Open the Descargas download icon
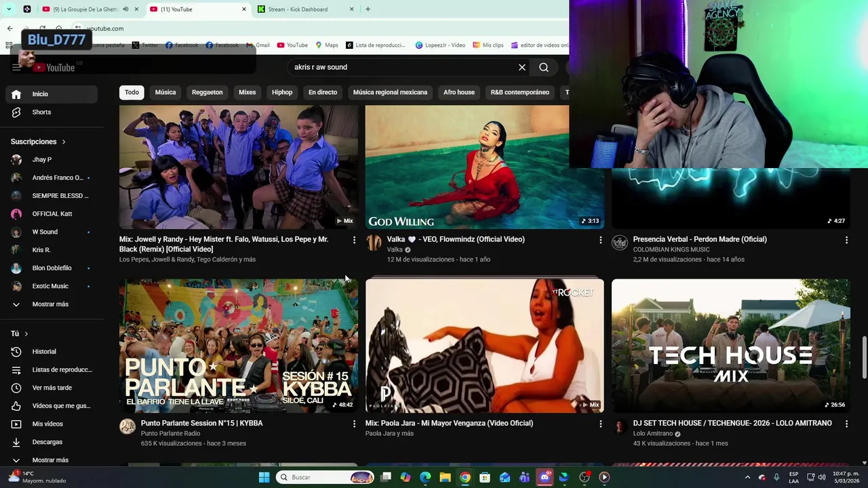The width and height of the screenshot is (868, 488). pos(16,442)
